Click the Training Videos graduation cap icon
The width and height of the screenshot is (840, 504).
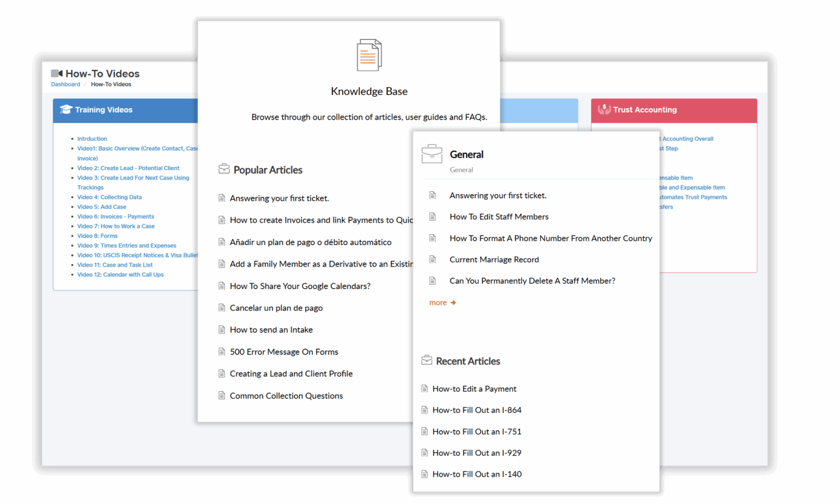pos(66,109)
